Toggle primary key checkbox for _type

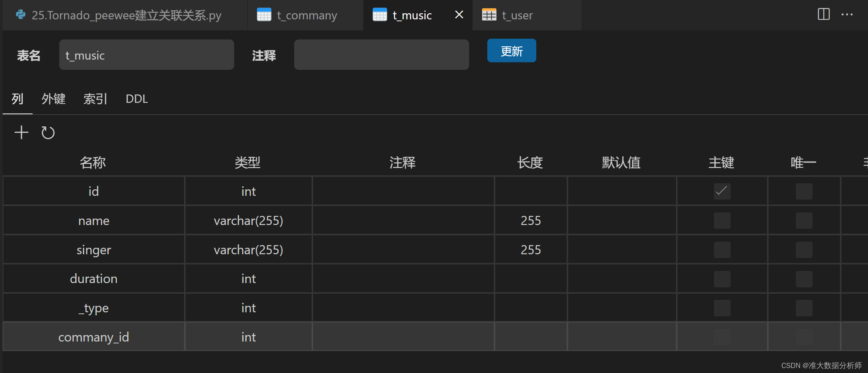pos(722,308)
